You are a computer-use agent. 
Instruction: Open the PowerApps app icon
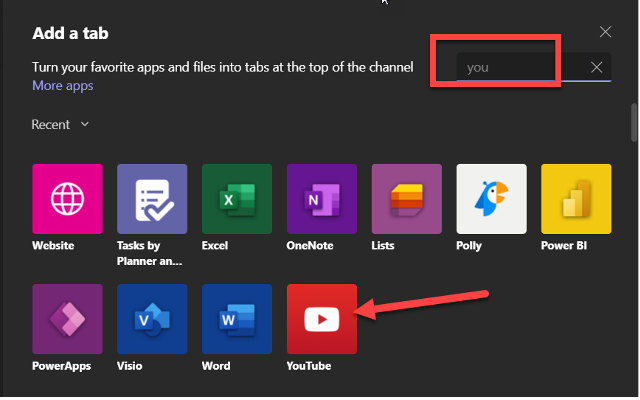pyautogui.click(x=67, y=319)
